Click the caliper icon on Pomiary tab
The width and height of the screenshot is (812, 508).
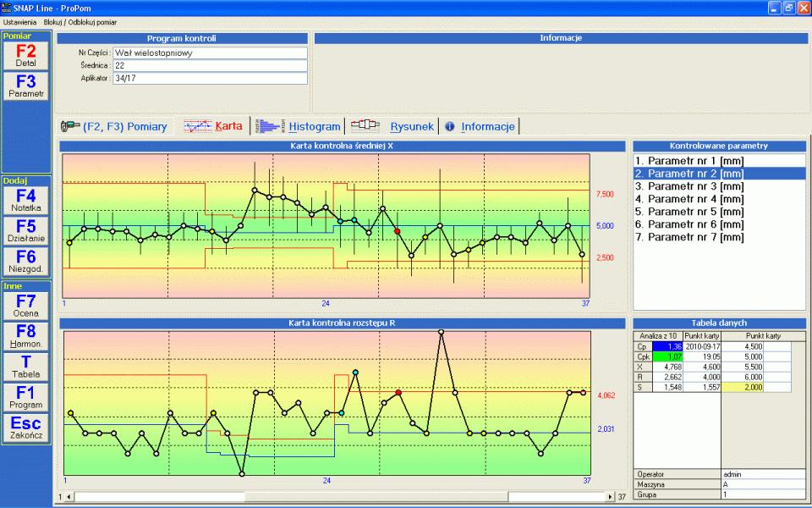coord(70,126)
